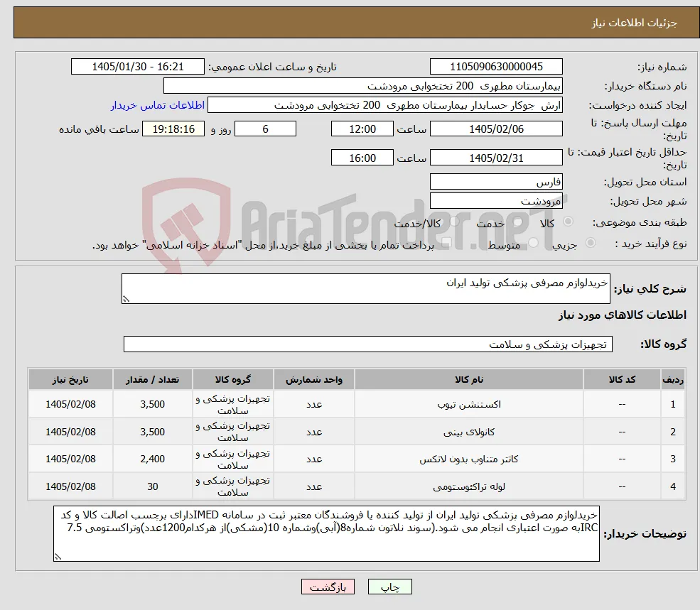700x610 pixels.
Task: Click the جزئیات اطلاعات نیاز page header
Action: (x=634, y=23)
